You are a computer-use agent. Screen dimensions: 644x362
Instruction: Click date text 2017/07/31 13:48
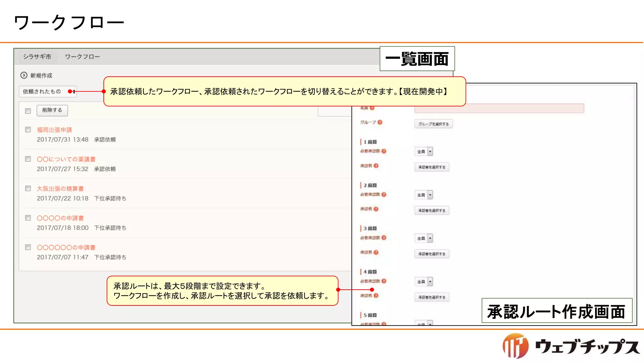tap(63, 140)
